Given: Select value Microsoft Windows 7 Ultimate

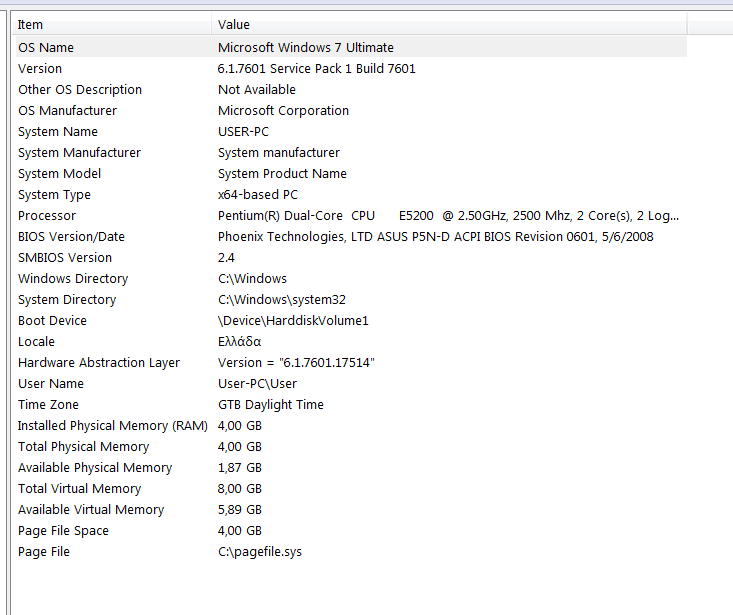Looking at the screenshot, I should click(306, 48).
